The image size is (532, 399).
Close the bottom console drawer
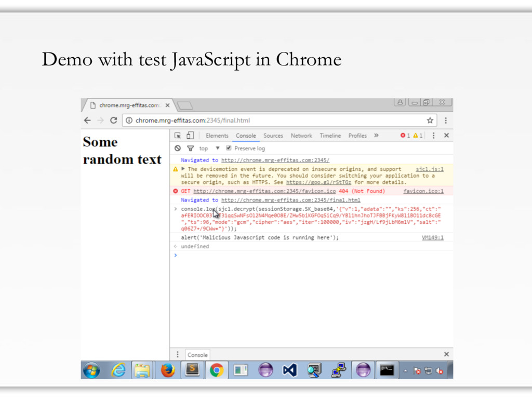click(446, 354)
